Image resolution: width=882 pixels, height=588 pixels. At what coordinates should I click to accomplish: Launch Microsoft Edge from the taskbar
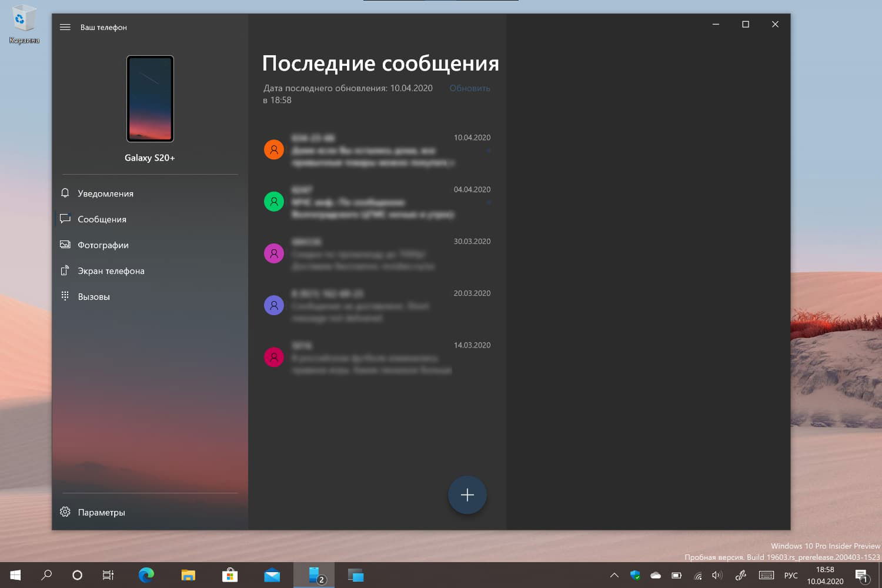pos(146,575)
